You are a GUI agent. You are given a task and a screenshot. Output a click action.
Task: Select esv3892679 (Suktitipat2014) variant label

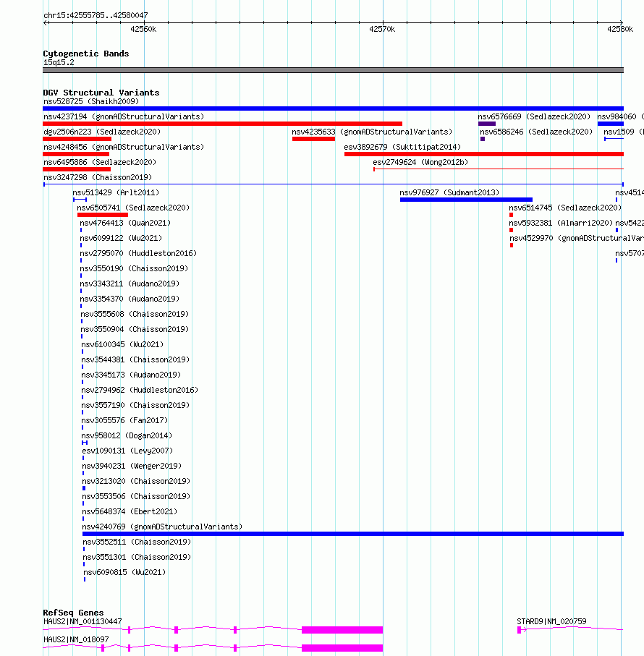(x=402, y=148)
